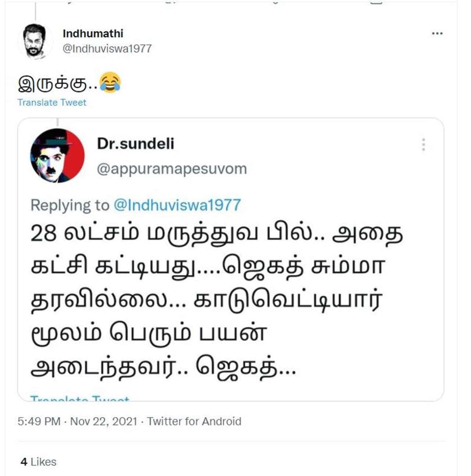471x476 pixels.
Task: Open the tweet's three-dot more options menu
Action: tap(437, 34)
